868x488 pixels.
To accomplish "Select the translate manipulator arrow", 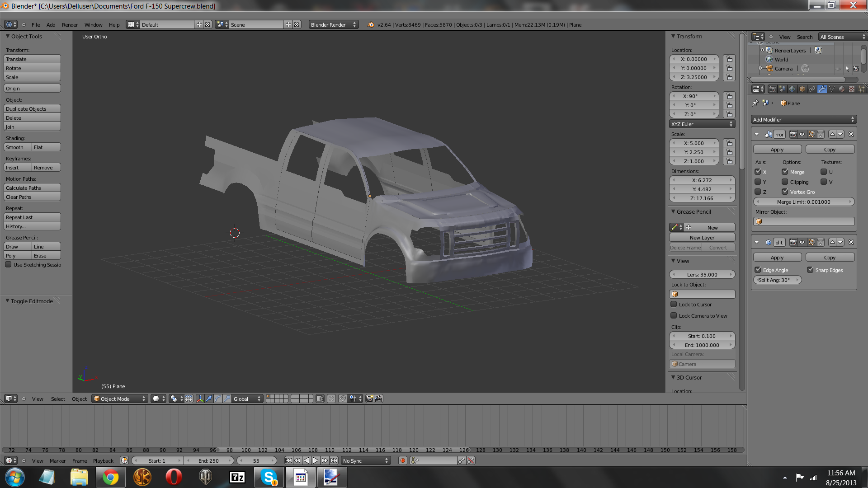I will pyautogui.click(x=209, y=399).
